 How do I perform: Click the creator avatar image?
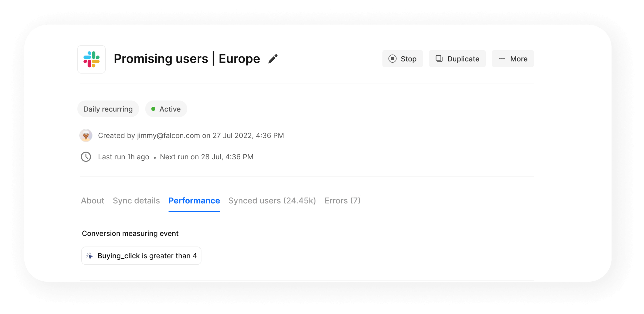[x=86, y=136]
